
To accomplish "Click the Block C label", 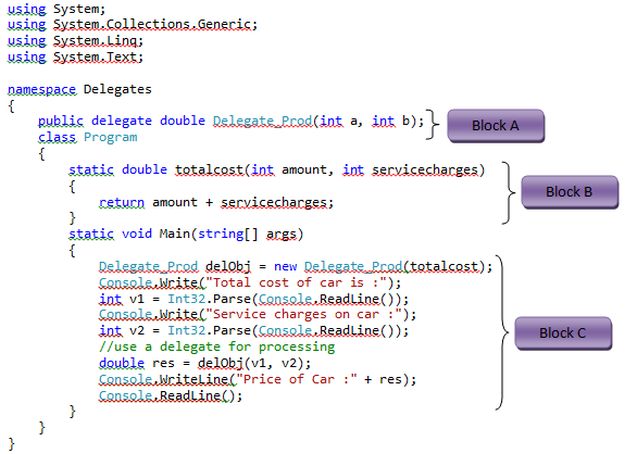I will pyautogui.click(x=563, y=333).
